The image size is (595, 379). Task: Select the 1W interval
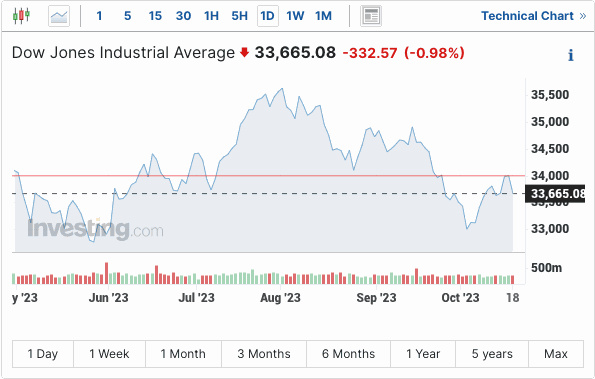pyautogui.click(x=295, y=16)
